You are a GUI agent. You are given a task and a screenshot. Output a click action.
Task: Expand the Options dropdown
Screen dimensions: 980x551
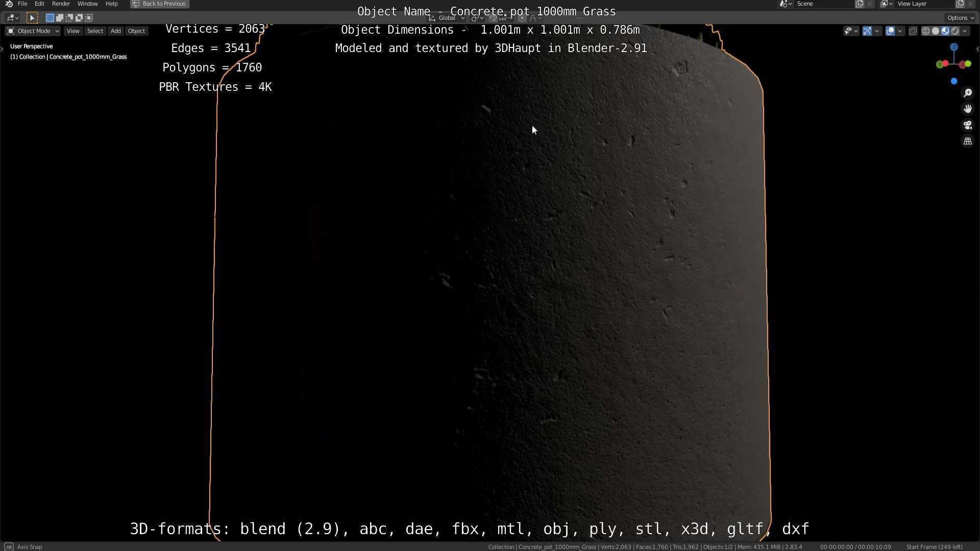pyautogui.click(x=960, y=18)
